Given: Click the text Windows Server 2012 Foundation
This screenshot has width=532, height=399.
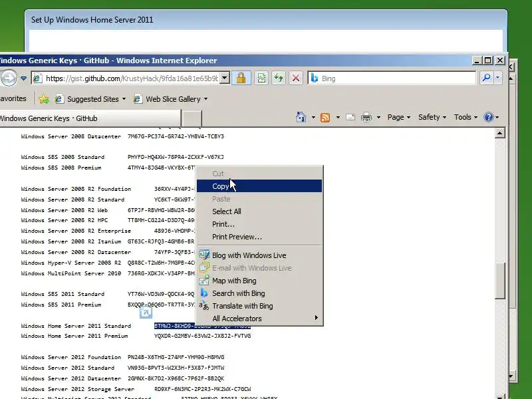Looking at the screenshot, I should (71, 357).
